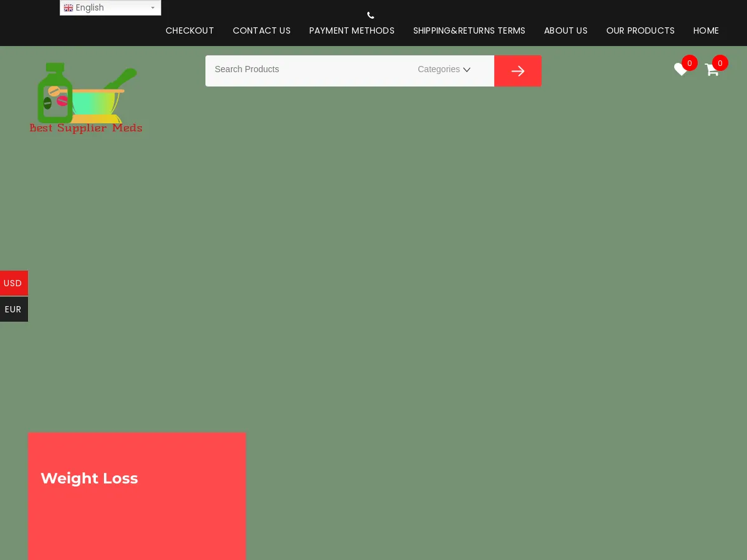The width and height of the screenshot is (747, 560).
Task: Open Shipping&Returns Terms page
Action: 469,30
